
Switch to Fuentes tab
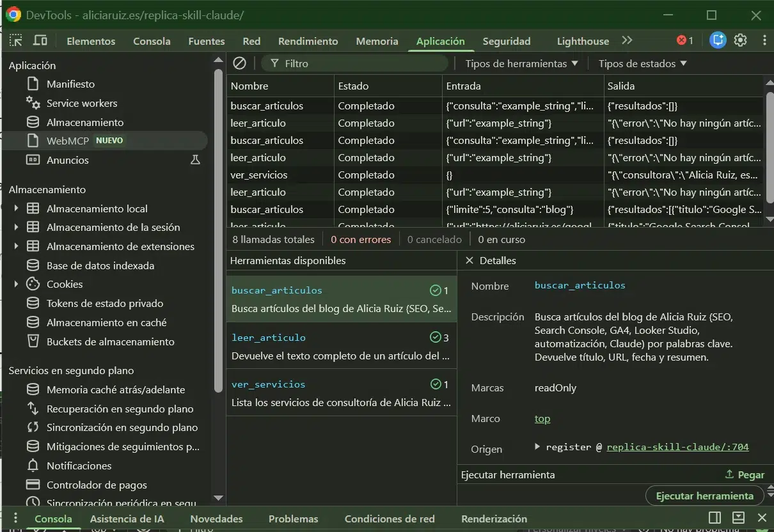click(x=207, y=41)
